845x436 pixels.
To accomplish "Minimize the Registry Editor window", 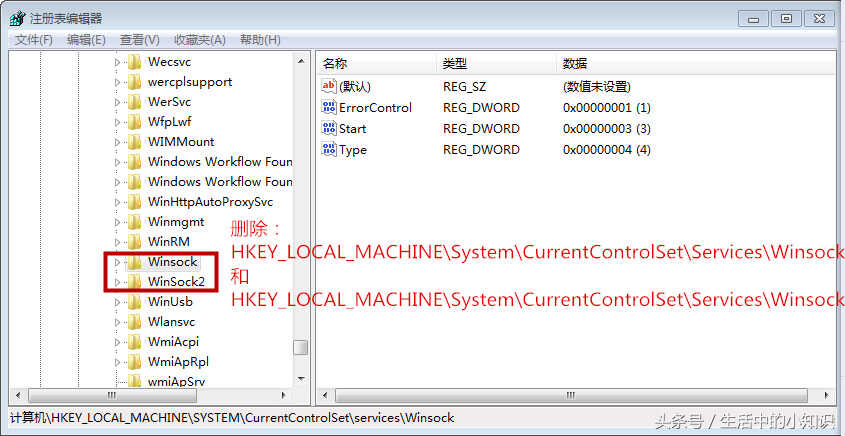I will coord(753,19).
